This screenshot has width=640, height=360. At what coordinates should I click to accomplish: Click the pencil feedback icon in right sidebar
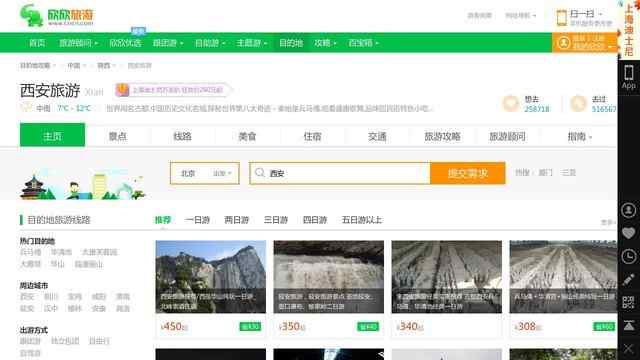point(629,280)
